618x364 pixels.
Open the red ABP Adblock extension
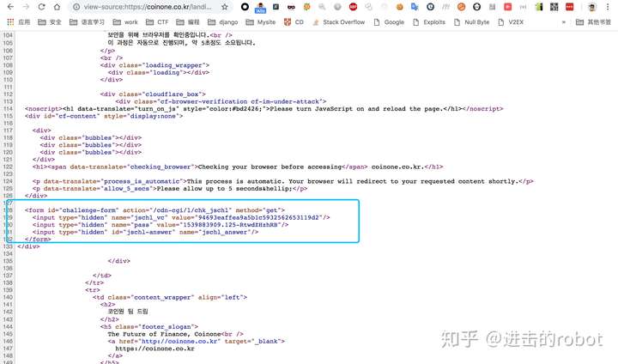click(x=353, y=7)
